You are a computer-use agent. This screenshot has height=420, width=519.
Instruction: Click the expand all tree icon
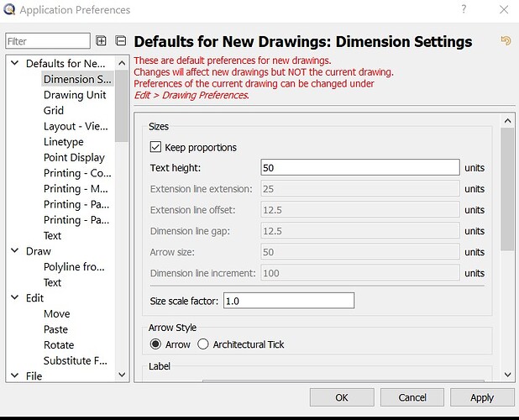(101, 40)
